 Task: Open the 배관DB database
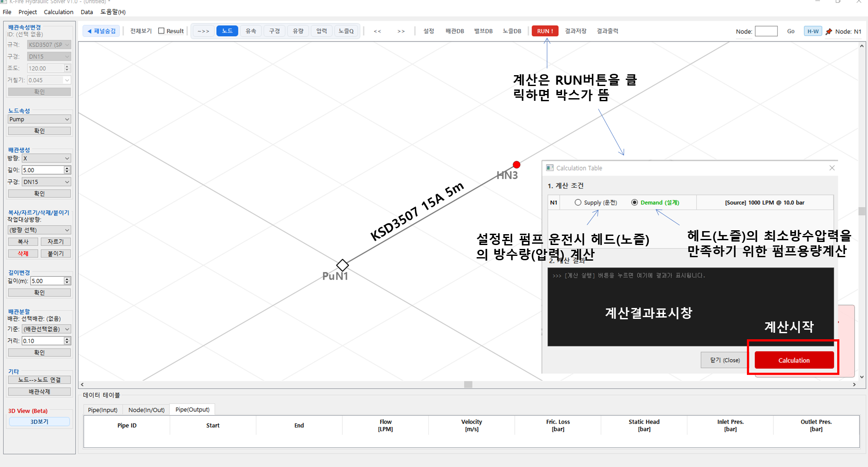[x=454, y=31]
